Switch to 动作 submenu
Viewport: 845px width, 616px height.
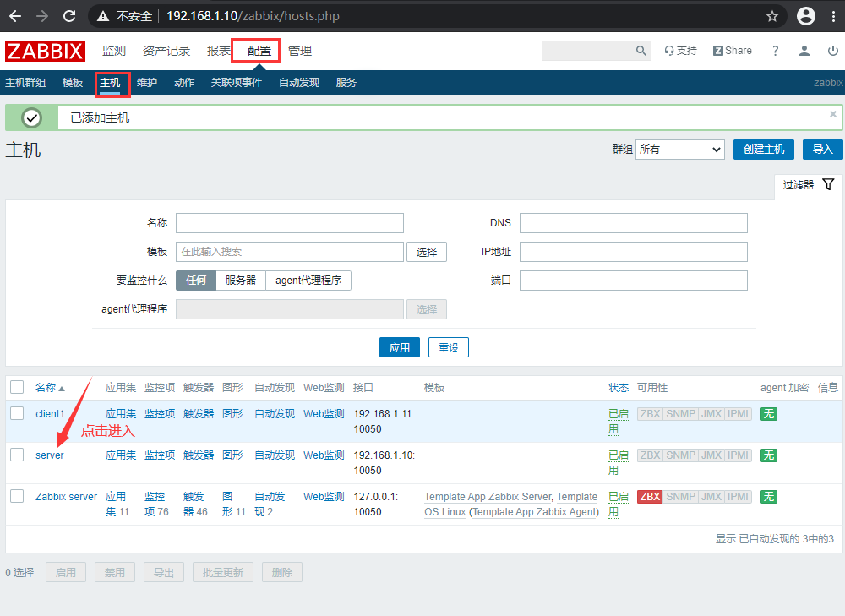coord(184,83)
